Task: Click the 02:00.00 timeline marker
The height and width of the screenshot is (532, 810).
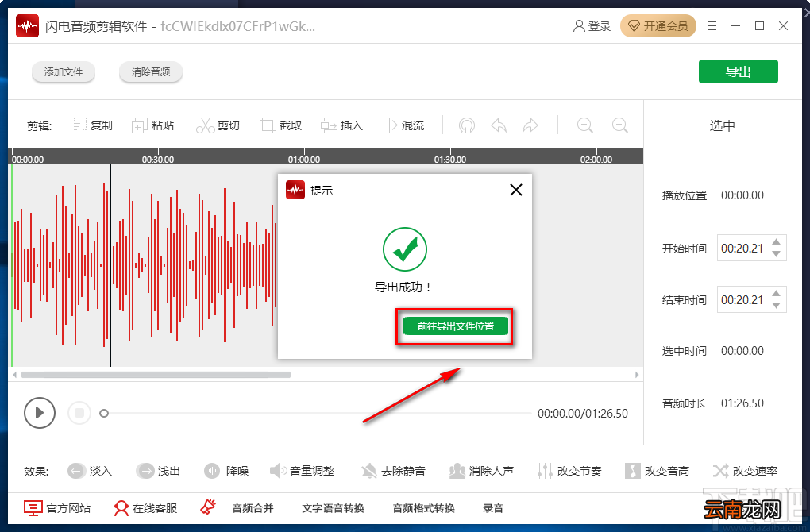Action: click(596, 159)
